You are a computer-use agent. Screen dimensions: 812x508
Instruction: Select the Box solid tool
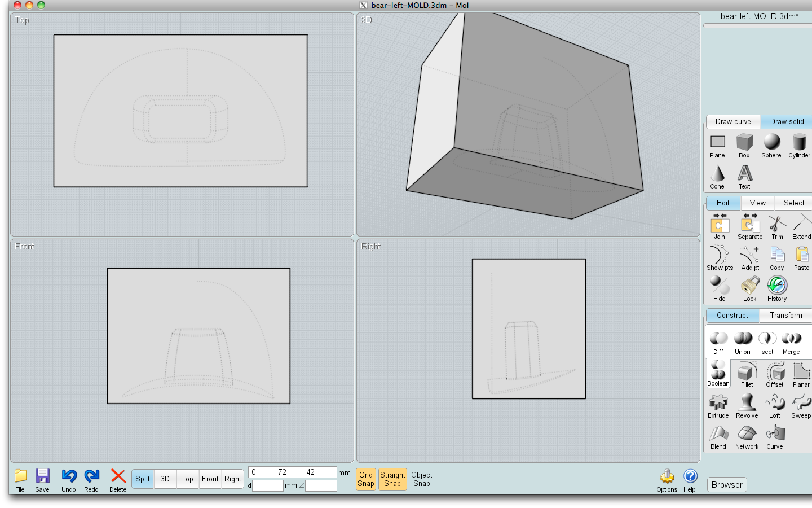pyautogui.click(x=744, y=146)
